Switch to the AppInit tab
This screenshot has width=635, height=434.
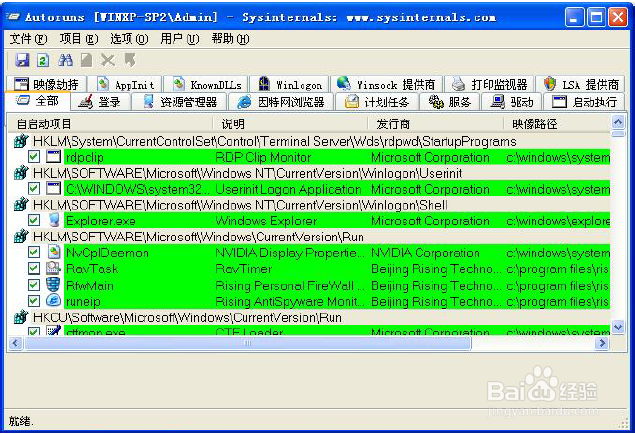(x=126, y=84)
